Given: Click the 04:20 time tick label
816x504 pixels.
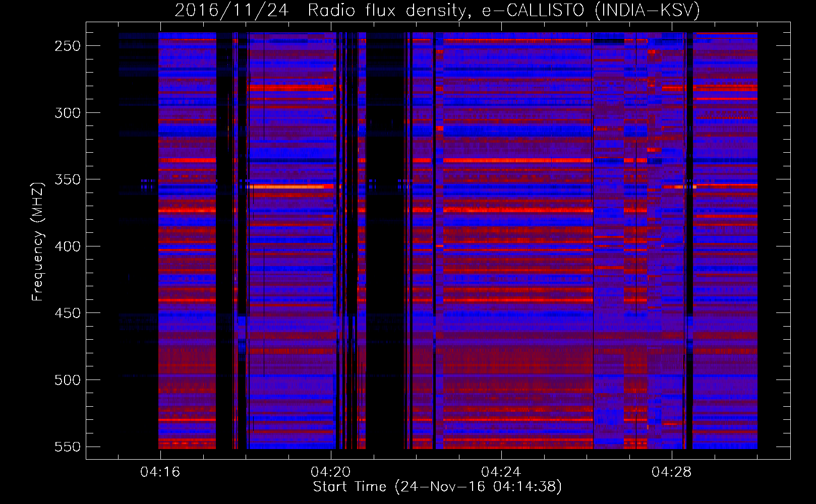Looking at the screenshot, I should coord(331,472).
